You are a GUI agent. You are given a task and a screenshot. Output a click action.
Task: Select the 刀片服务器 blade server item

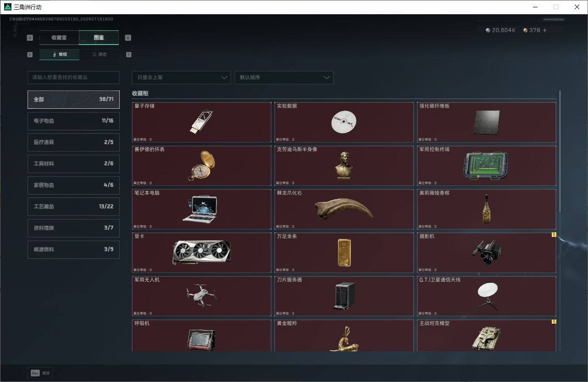[x=344, y=296]
